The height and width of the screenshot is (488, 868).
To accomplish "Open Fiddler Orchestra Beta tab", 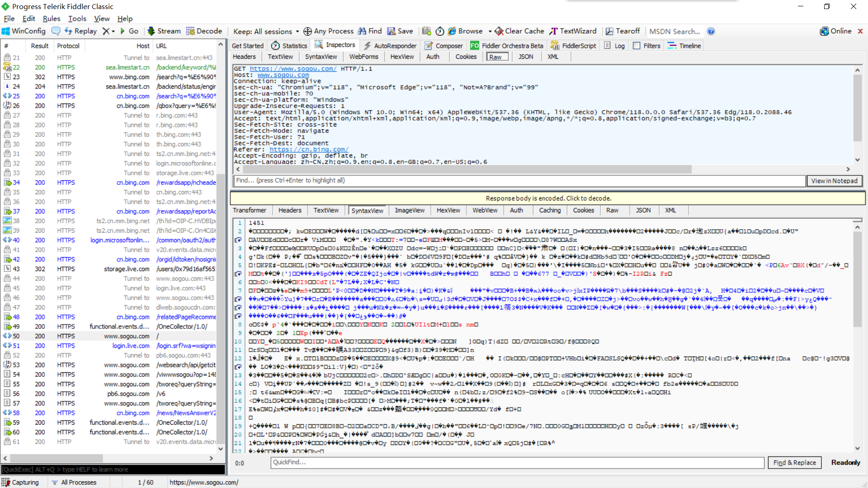I will [507, 46].
